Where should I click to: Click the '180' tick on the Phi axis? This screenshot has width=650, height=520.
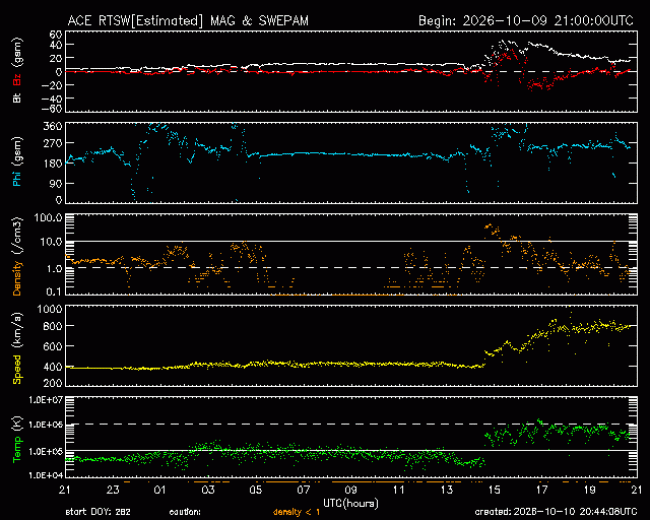pyautogui.click(x=53, y=163)
